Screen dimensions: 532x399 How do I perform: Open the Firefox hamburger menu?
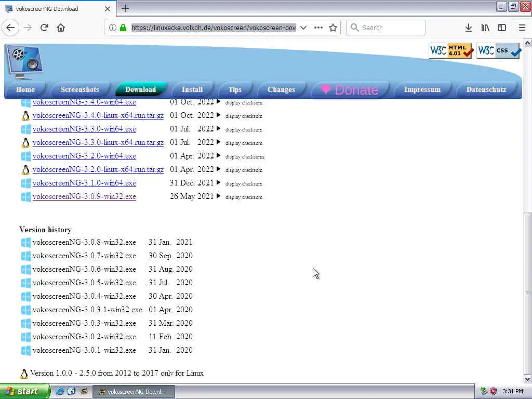pyautogui.click(x=522, y=28)
